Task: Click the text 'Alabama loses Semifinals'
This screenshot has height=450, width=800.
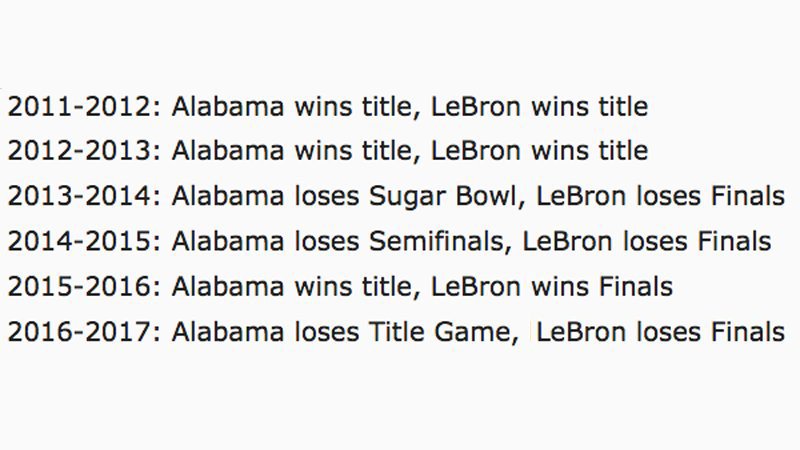Action: pos(338,241)
